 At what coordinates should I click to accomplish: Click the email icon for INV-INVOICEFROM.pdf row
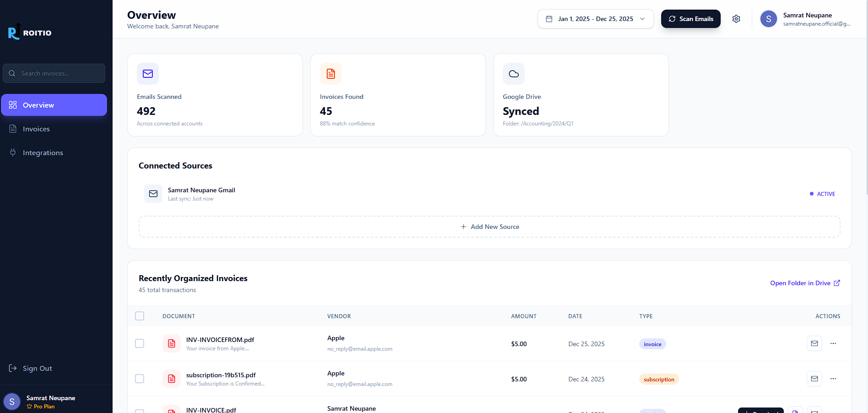814,343
